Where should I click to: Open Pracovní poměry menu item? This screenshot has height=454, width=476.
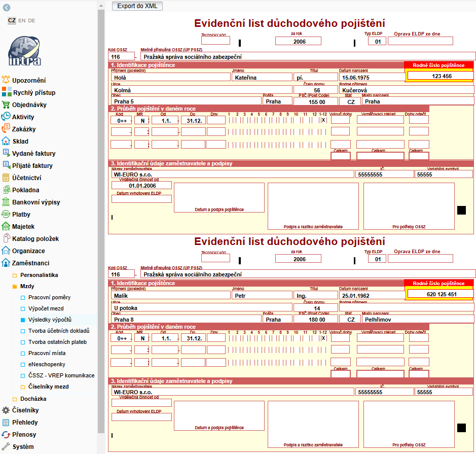point(49,297)
